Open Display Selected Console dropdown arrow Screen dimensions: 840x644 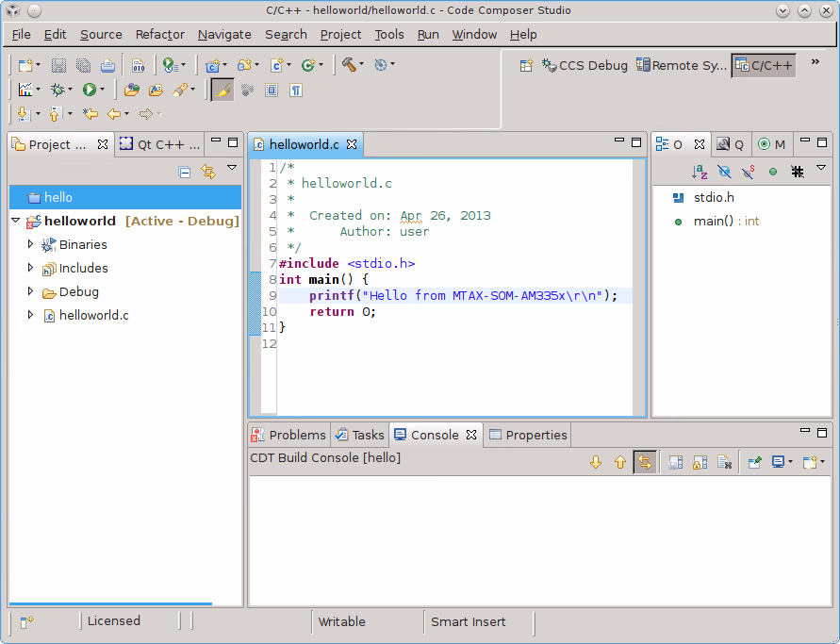point(790,462)
